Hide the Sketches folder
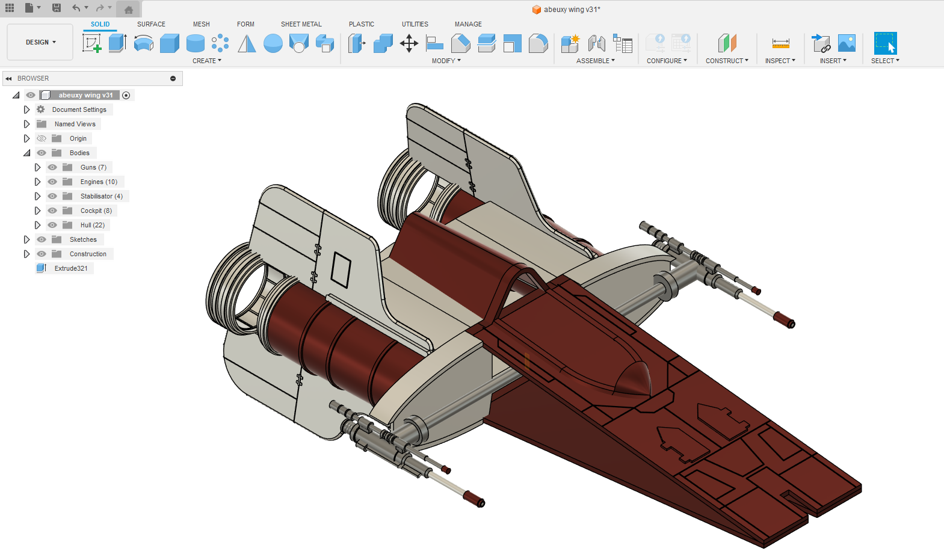The image size is (944, 560). coord(42,239)
